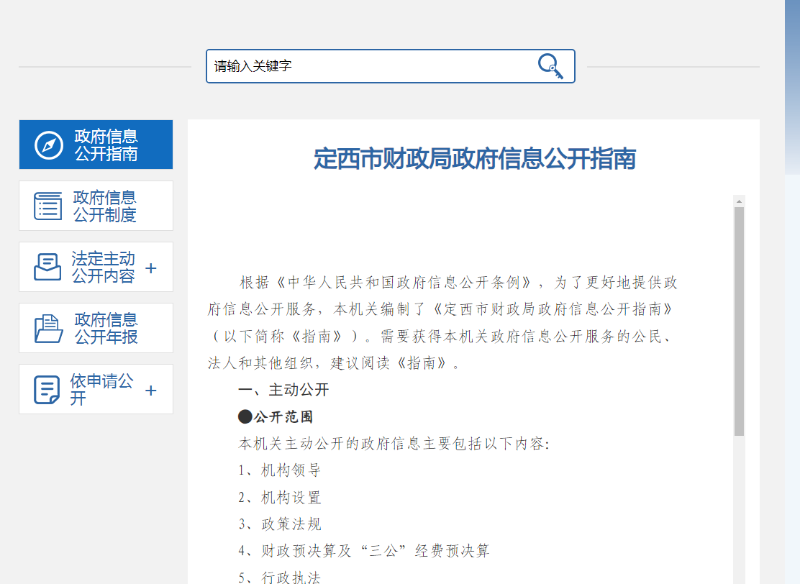The width and height of the screenshot is (800, 584).
Task: Select the 法定主动公开内容 menu label
Action: (x=103, y=267)
